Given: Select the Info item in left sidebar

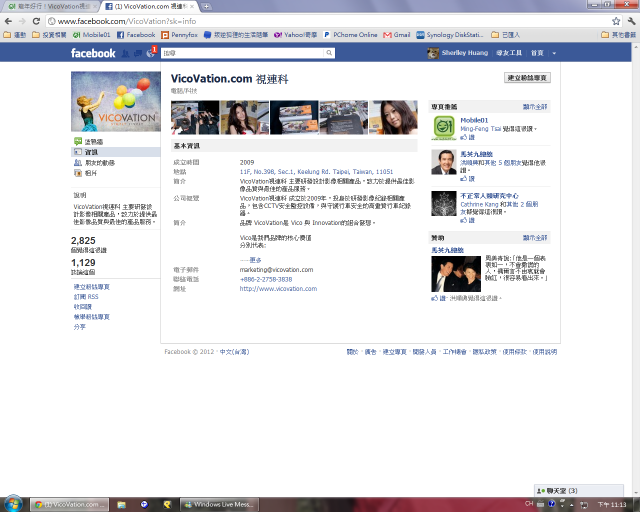Looking at the screenshot, I should tap(116, 152).
